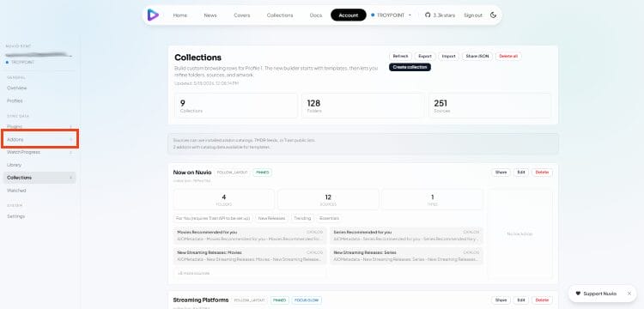Click the Nuvio logo icon
This screenshot has height=309, width=644.
click(153, 15)
